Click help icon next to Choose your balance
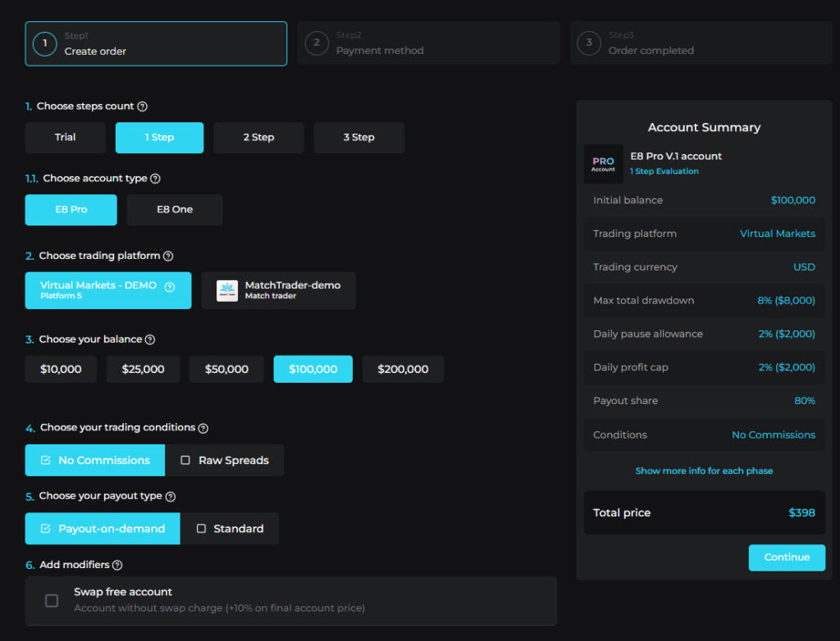Viewport: 840px width, 641px height. [x=150, y=340]
